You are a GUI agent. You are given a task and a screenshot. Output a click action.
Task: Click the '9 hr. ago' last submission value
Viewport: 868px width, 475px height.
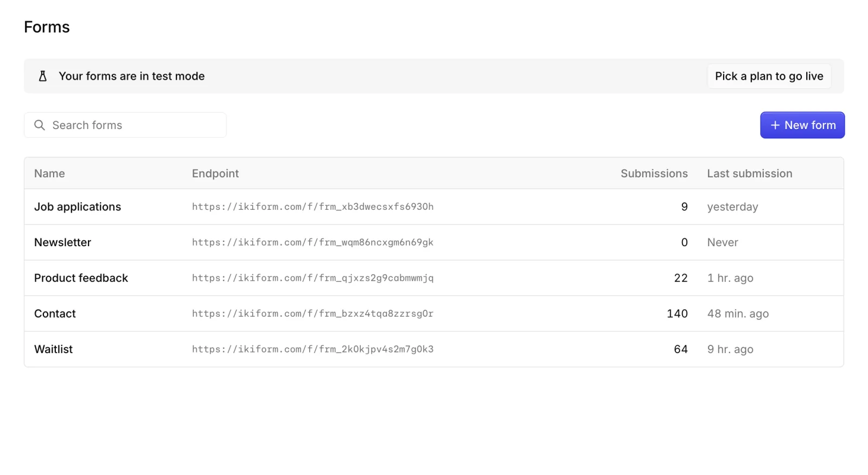pyautogui.click(x=730, y=349)
